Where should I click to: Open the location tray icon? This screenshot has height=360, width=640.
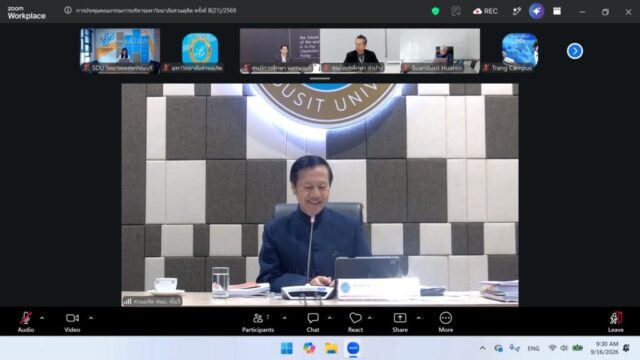click(514, 348)
